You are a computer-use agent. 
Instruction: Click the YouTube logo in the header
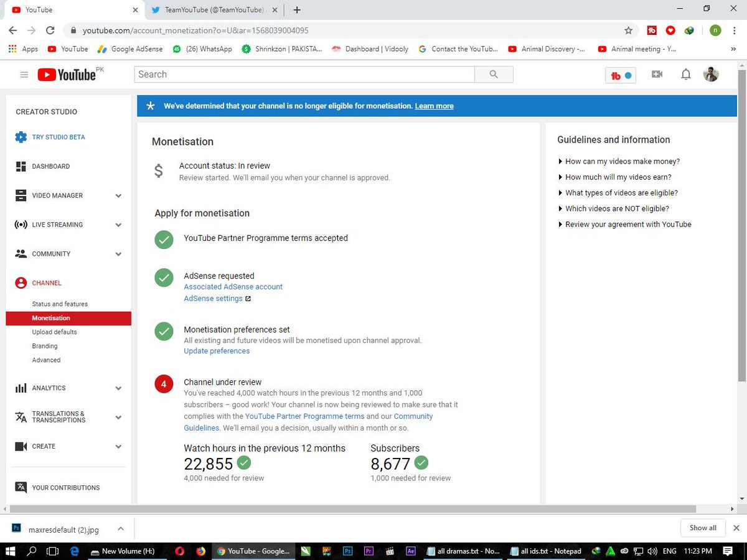pos(67,75)
